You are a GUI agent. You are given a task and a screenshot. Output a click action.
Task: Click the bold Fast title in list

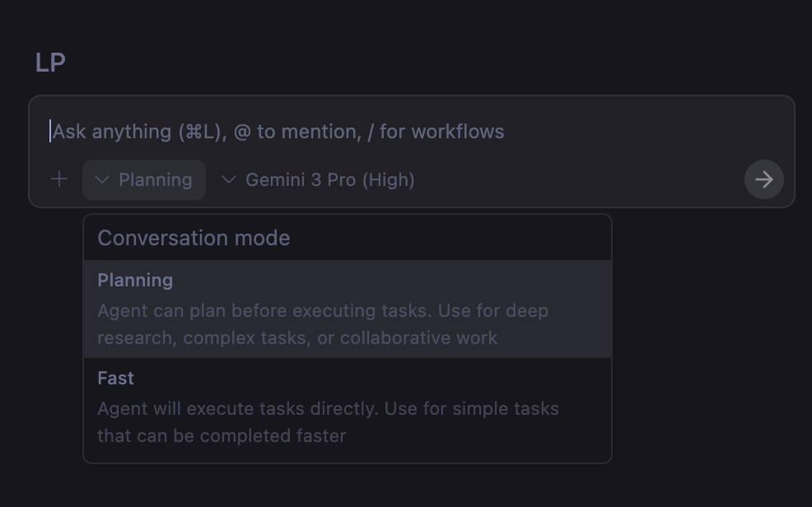click(x=115, y=379)
